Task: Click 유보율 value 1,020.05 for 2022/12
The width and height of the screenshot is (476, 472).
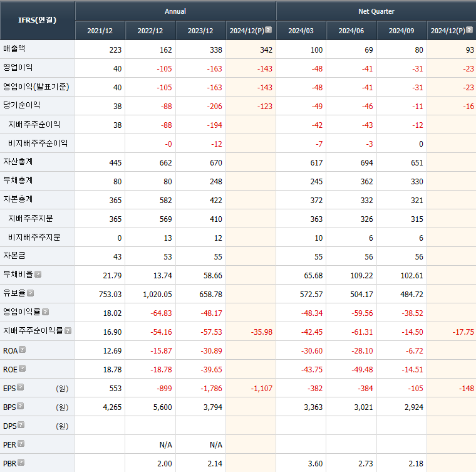Action: (157, 295)
